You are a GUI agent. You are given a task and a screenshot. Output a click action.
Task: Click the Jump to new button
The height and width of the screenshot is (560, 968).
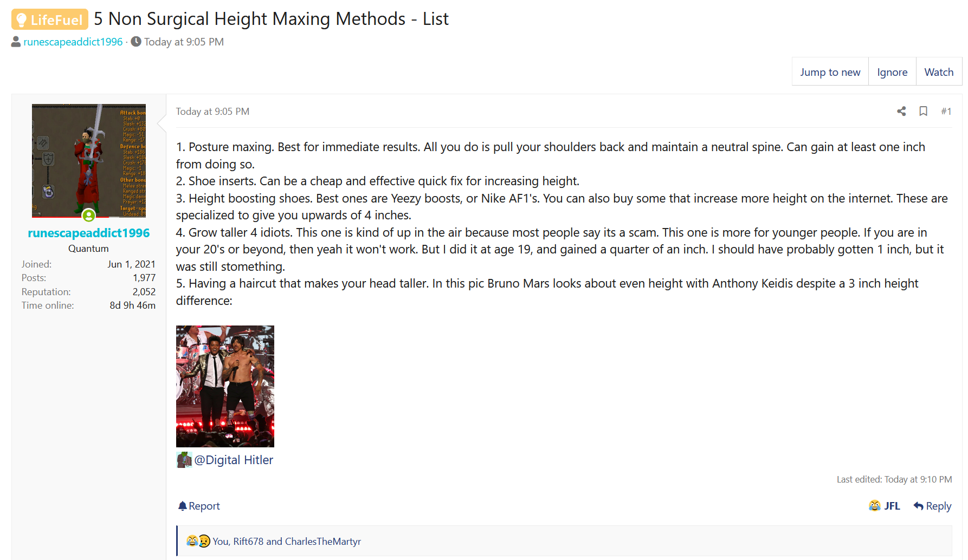tap(830, 72)
